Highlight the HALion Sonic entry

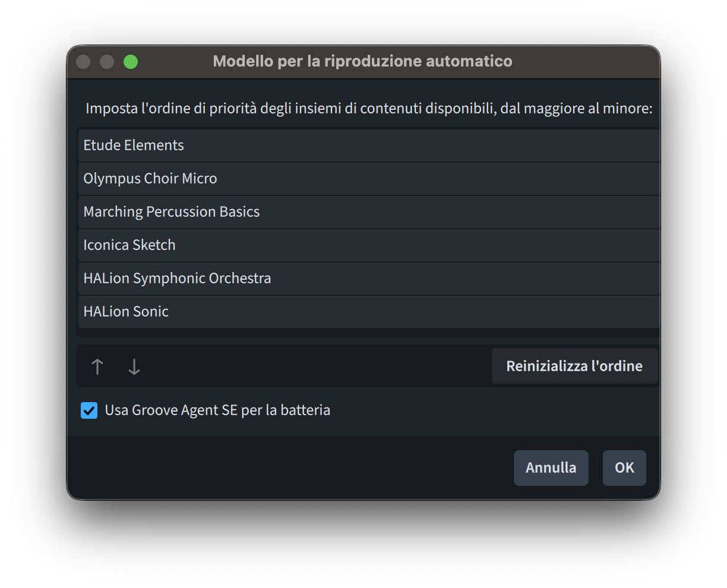[x=369, y=312]
